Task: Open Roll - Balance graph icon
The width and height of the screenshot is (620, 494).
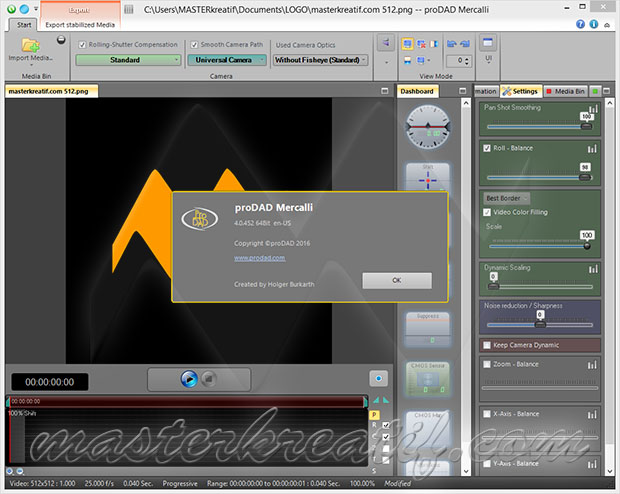Action: [x=592, y=149]
